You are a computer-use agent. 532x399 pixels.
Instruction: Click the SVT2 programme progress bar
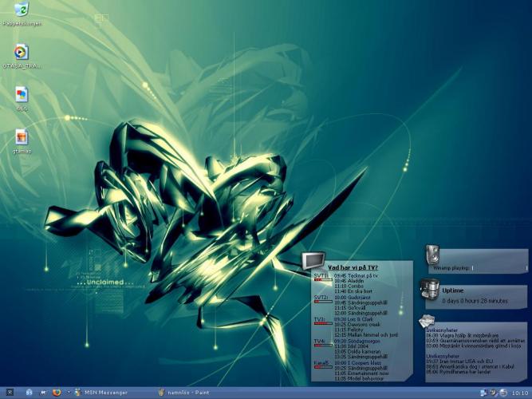tap(322, 302)
